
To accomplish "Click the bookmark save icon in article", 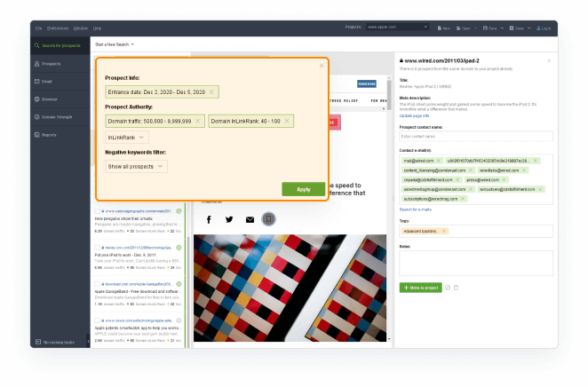I will tap(268, 218).
